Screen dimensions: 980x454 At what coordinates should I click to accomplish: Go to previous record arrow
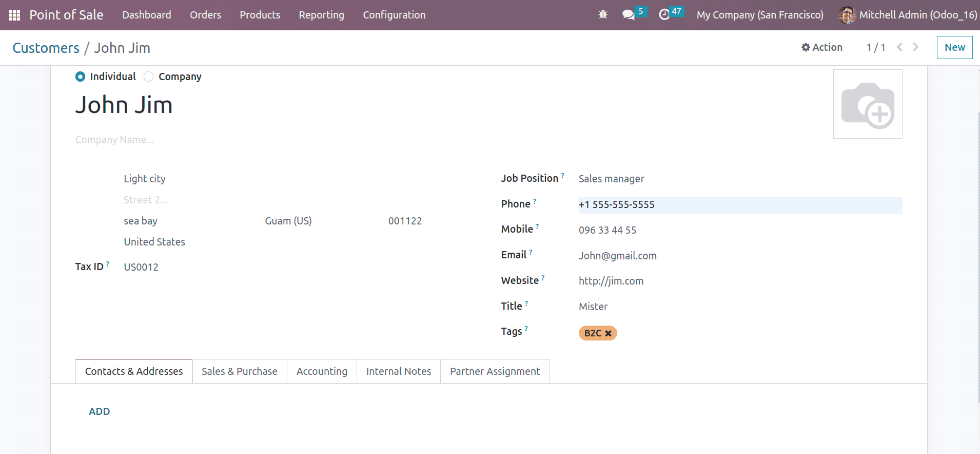(899, 47)
